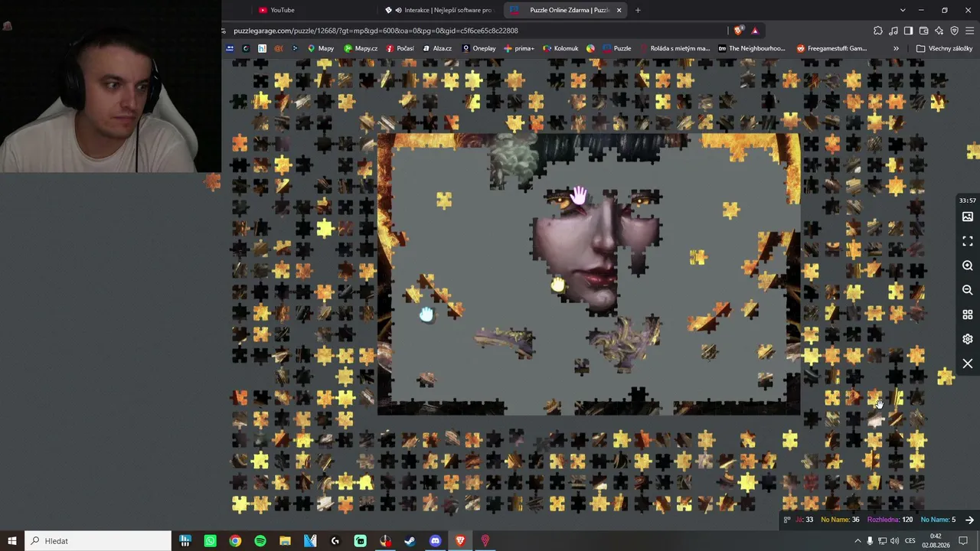Image resolution: width=980 pixels, height=551 pixels.
Task: Show the puzzle preview image
Action: pos(968,217)
